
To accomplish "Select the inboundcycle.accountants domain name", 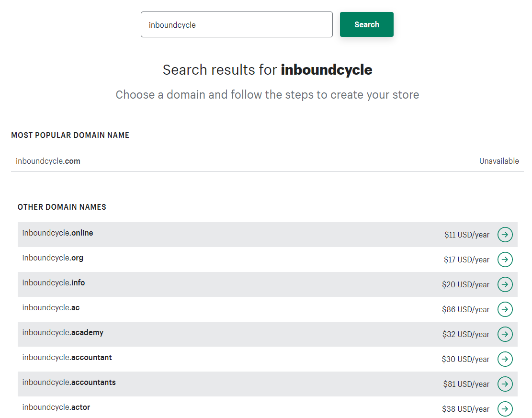I will pyautogui.click(x=69, y=383).
